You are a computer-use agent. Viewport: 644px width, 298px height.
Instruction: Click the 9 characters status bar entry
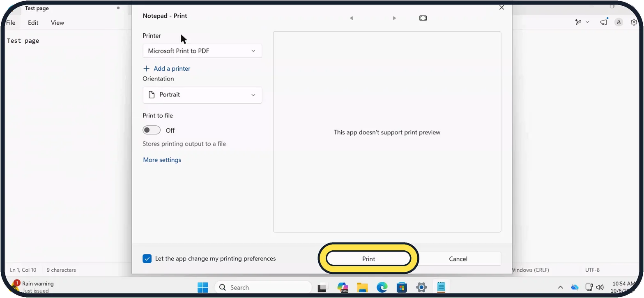(61, 270)
